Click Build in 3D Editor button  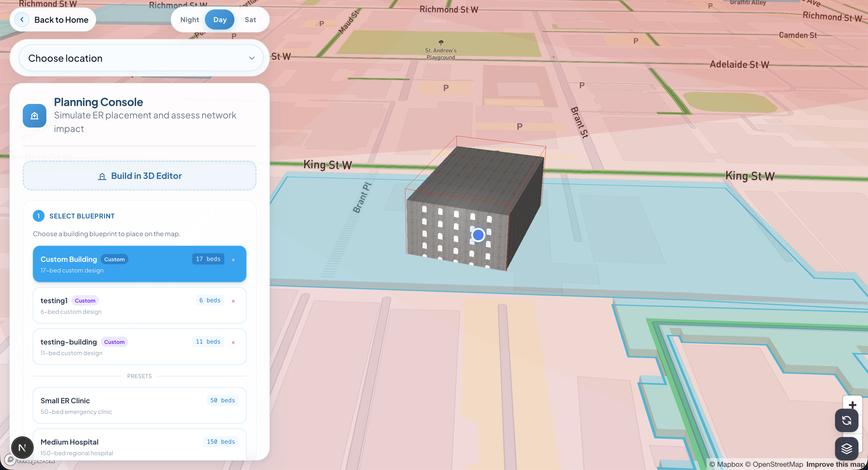pyautogui.click(x=139, y=176)
